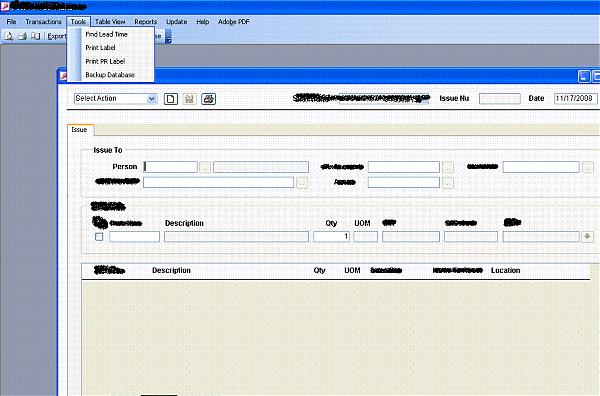Click the Date field showing 11/17/2008
This screenshot has height=396, width=600.
coord(575,98)
